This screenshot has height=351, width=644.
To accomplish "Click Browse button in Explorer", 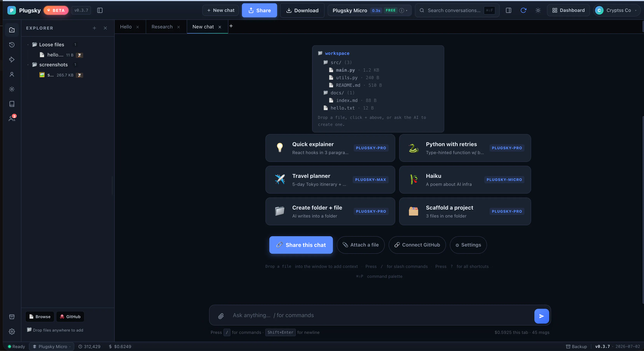I will (40, 317).
